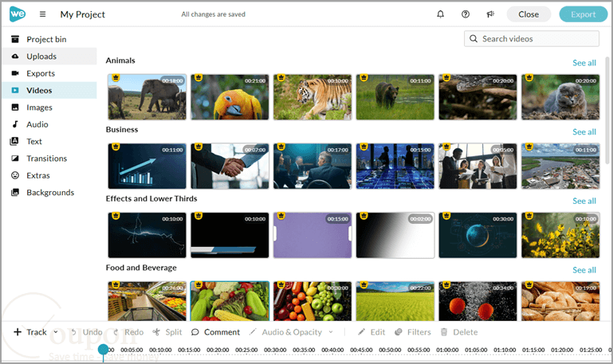Open Images library
613x364 pixels.
tap(49, 108)
